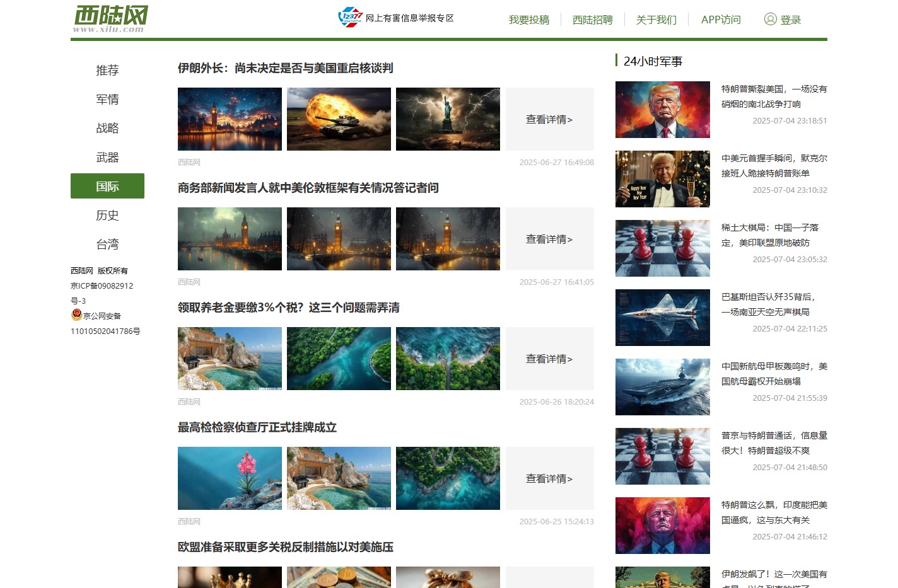The width and height of the screenshot is (898, 588).
Task: Open first London night skyline thumbnail in Iran article
Action: coord(230,119)
